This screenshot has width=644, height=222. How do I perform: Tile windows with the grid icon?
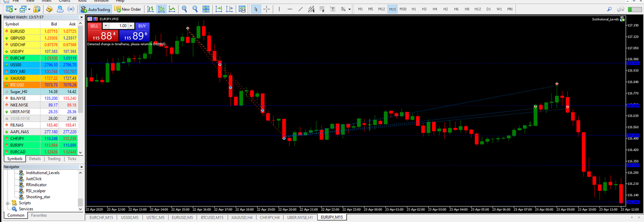[x=206, y=9]
